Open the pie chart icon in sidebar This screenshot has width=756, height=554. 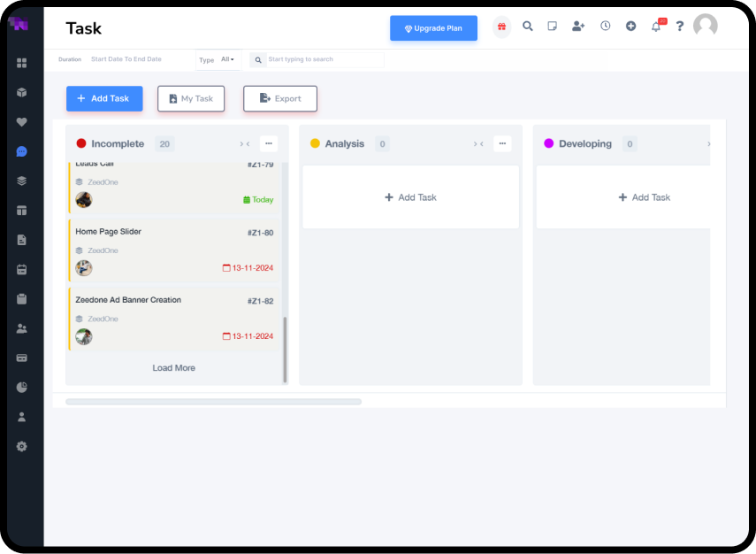point(22,388)
